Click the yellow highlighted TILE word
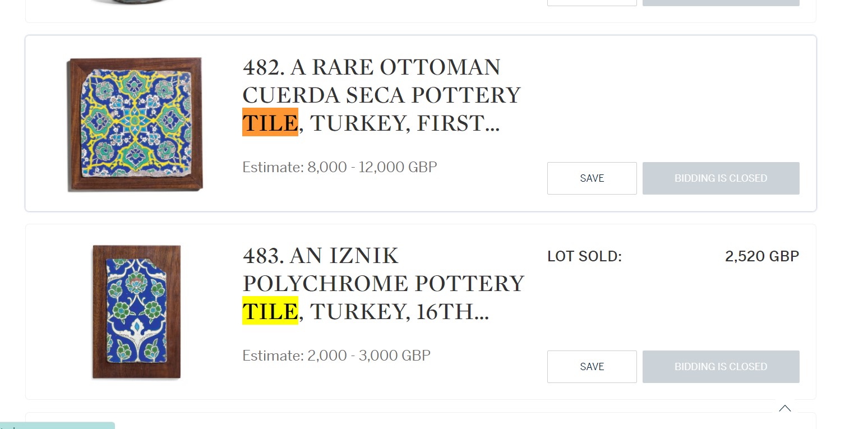 (x=270, y=311)
